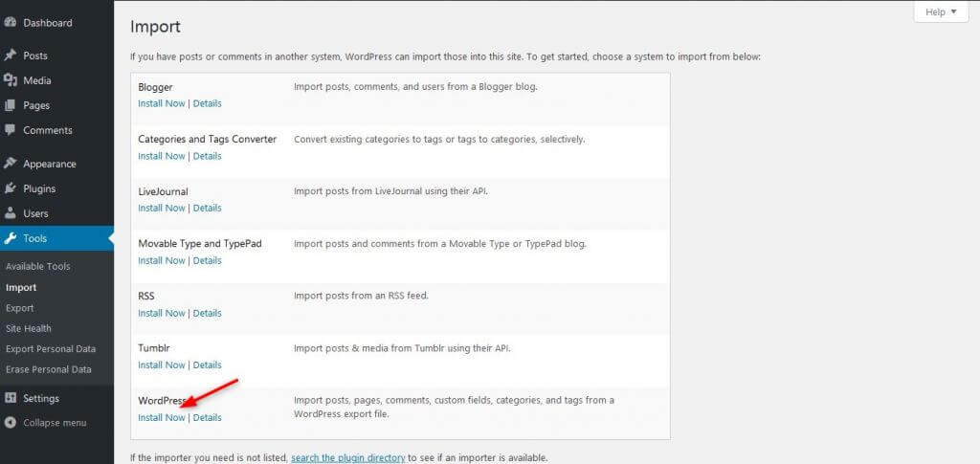Click the Settings sliders icon
Image resolution: width=980 pixels, height=464 pixels.
(10, 398)
